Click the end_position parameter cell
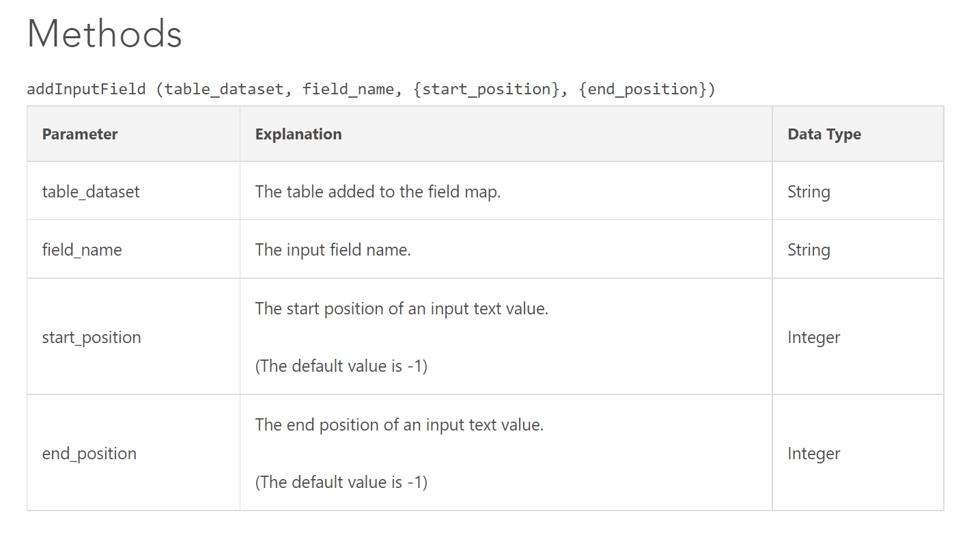Screen dimensions: 980x544 coord(89,453)
